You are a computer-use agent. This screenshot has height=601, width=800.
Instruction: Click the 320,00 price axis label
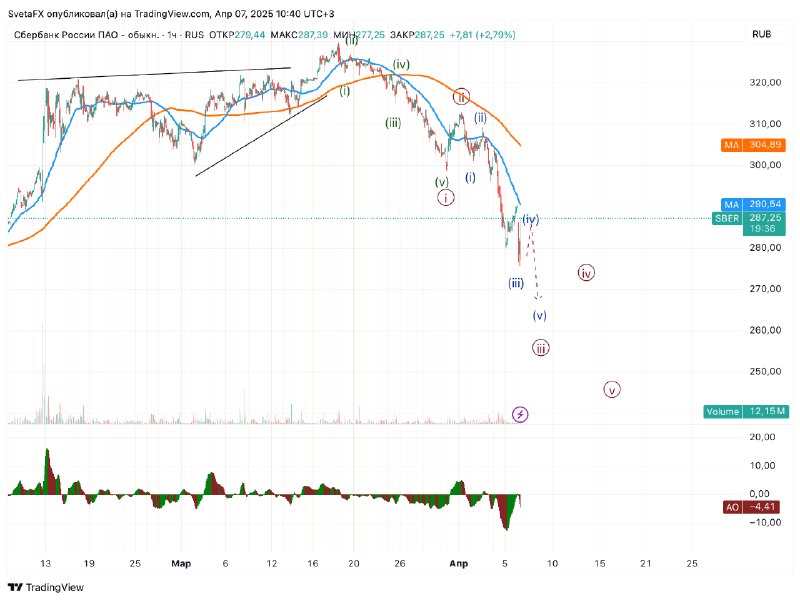coord(765,82)
